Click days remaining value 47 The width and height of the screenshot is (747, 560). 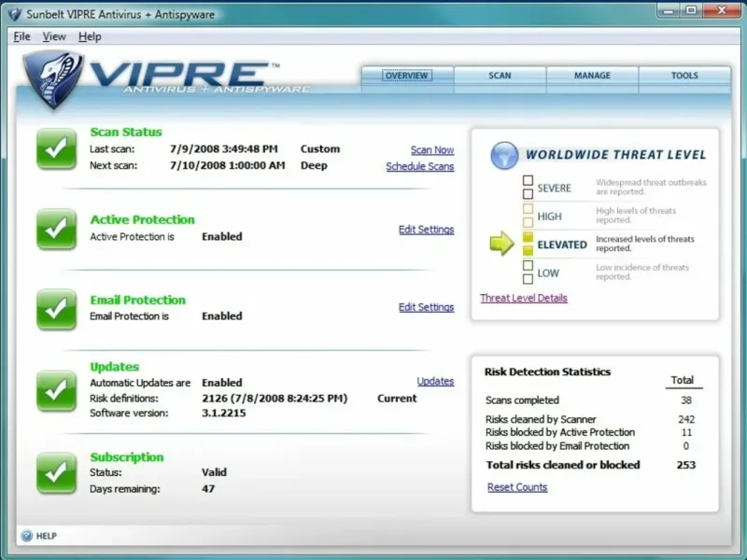[x=208, y=488]
